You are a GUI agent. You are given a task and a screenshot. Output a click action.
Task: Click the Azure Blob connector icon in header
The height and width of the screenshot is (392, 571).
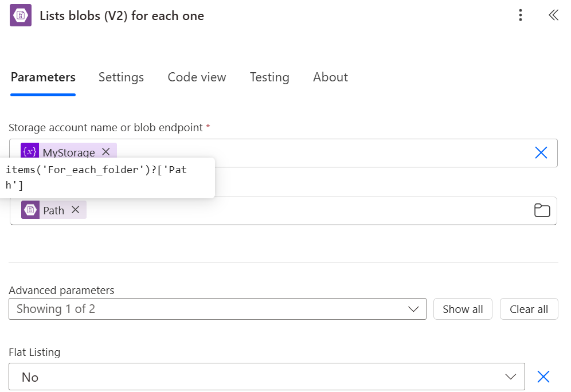tap(21, 15)
